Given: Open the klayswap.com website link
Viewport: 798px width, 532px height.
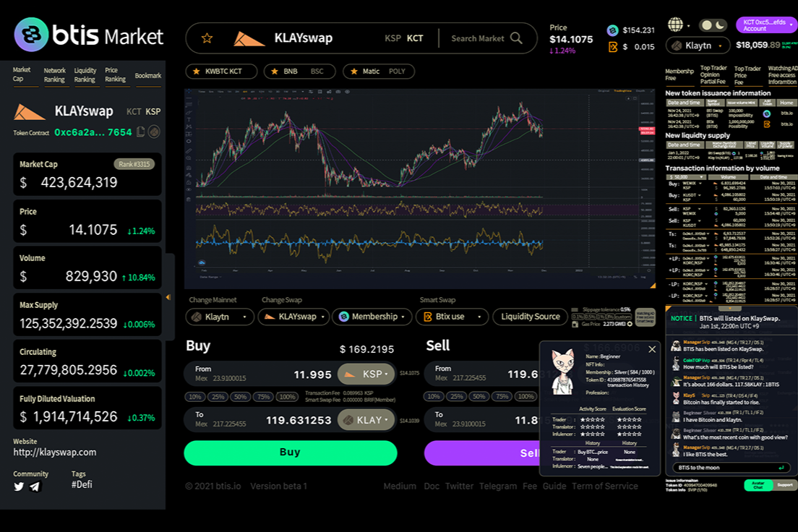Looking at the screenshot, I should (x=55, y=452).
